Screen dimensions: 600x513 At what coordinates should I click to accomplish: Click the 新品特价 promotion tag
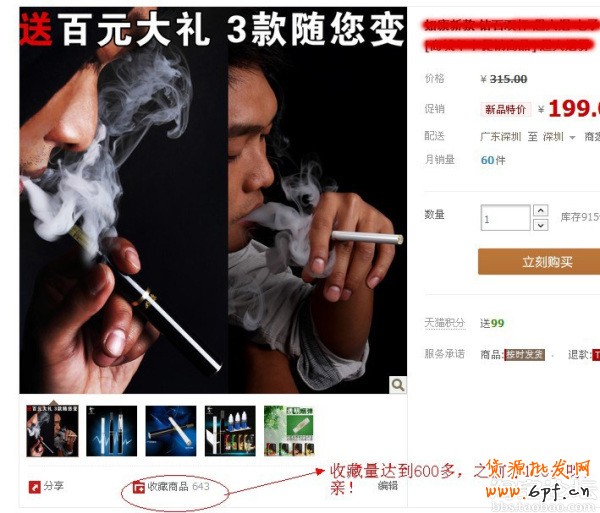(505, 109)
